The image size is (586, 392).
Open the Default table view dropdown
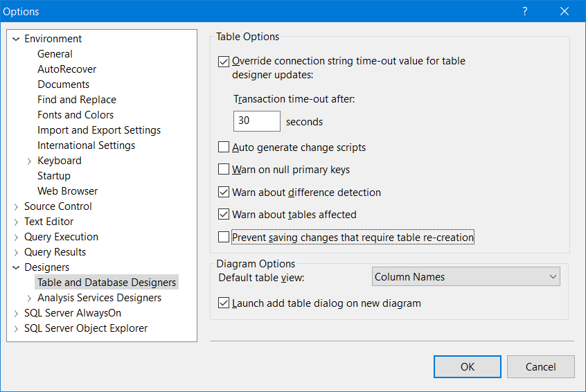coord(465,277)
